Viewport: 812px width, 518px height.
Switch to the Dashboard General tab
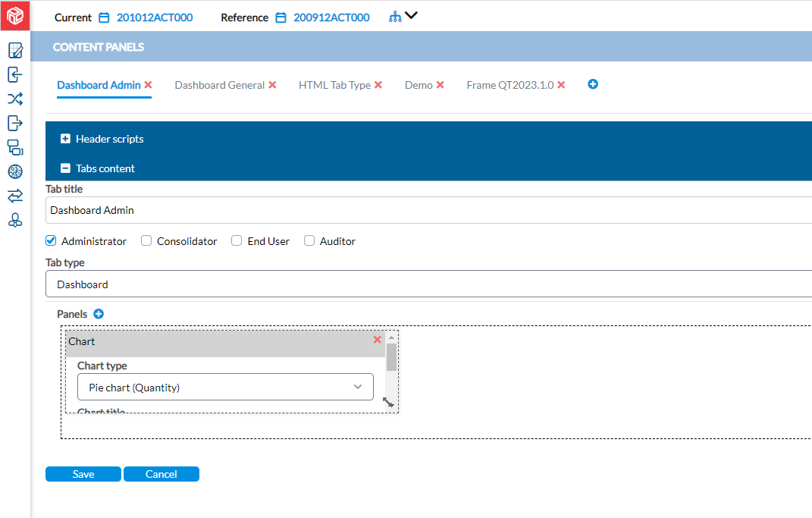220,85
